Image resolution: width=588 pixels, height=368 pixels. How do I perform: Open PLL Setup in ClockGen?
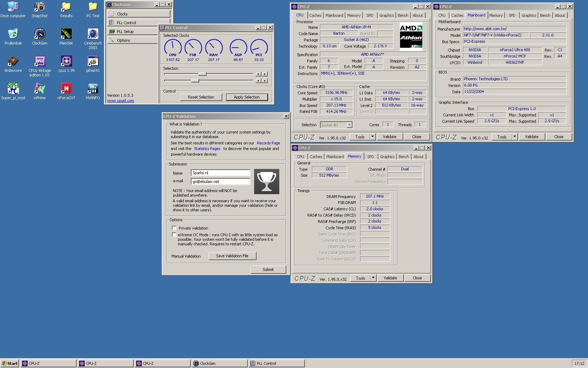point(133,32)
